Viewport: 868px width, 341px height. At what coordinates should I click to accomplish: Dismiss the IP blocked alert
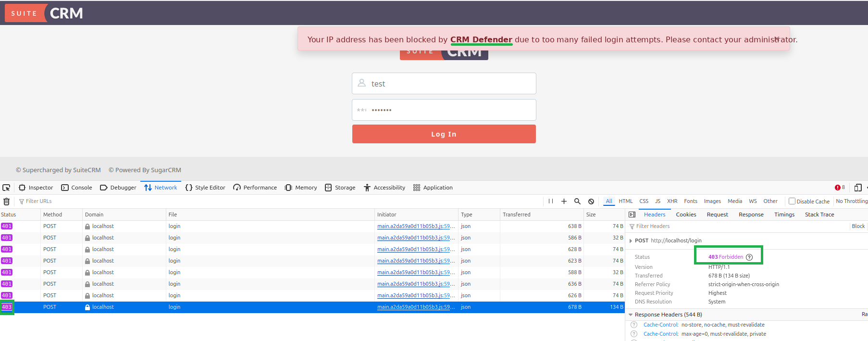(777, 39)
